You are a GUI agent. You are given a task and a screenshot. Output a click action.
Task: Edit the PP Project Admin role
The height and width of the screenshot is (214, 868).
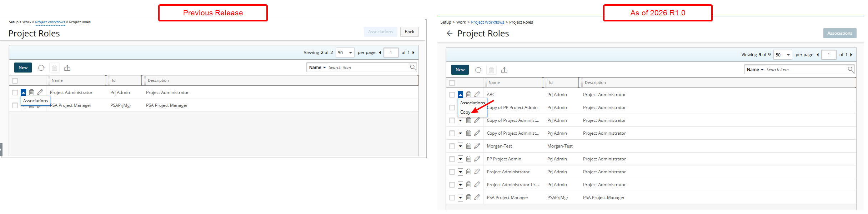(477, 159)
